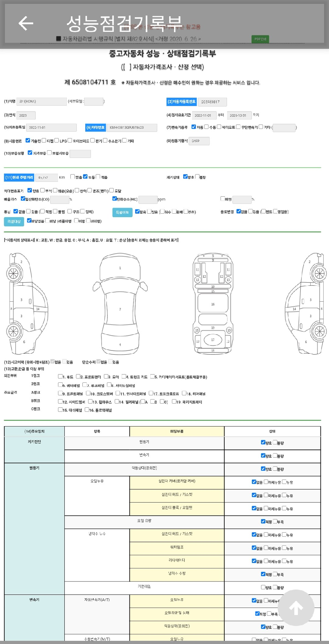Check the 7. 루프패널 checkbox
The height and width of the screenshot is (644, 329).
(85, 385)
